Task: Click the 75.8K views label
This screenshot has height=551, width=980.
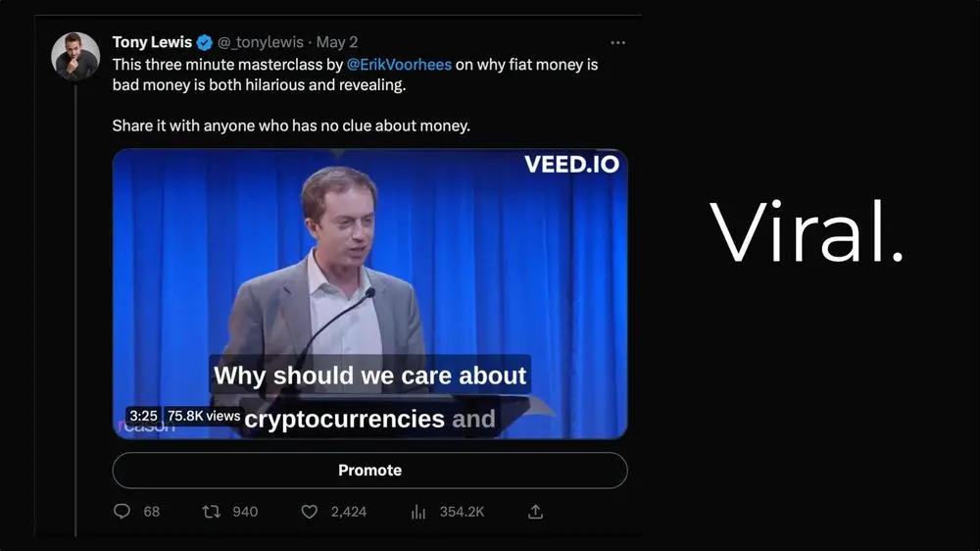Action: pos(204,416)
